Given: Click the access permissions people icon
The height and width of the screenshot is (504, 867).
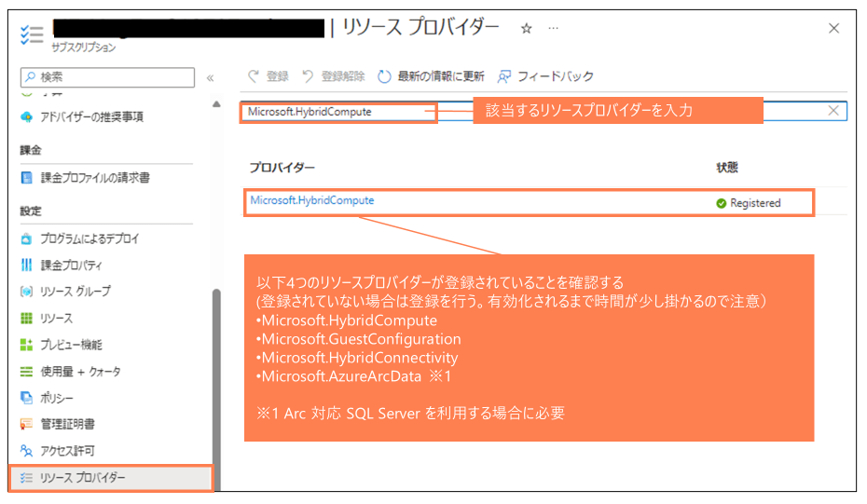Looking at the screenshot, I should point(26,451).
